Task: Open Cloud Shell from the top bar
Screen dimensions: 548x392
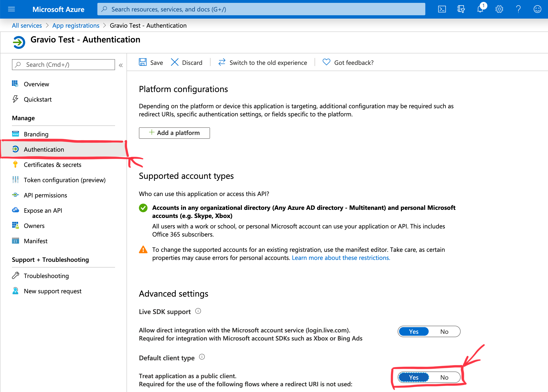Action: [442, 9]
